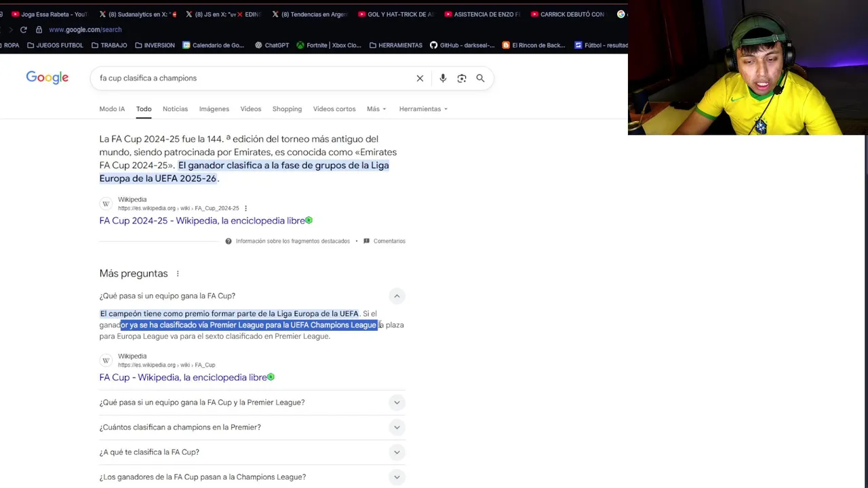This screenshot has height=488, width=868.
Task: Switch to the CARRICK DEBUTÓ CON tab
Action: (x=568, y=14)
